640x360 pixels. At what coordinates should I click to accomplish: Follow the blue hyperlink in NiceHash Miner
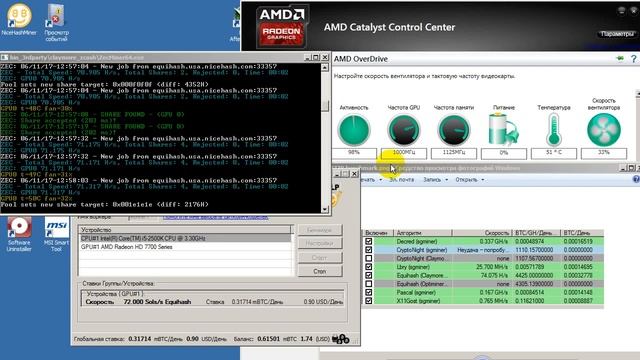pyautogui.click(x=216, y=217)
